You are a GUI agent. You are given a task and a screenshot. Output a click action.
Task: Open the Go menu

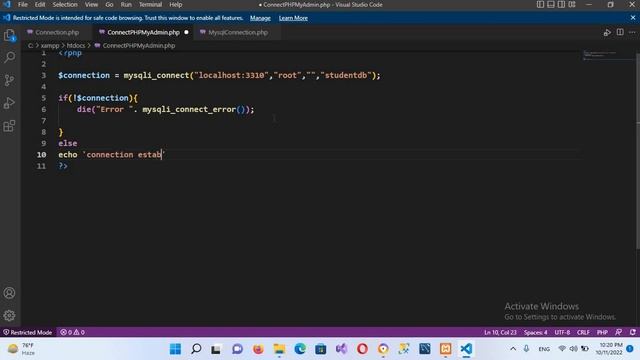pyautogui.click(x=109, y=4)
